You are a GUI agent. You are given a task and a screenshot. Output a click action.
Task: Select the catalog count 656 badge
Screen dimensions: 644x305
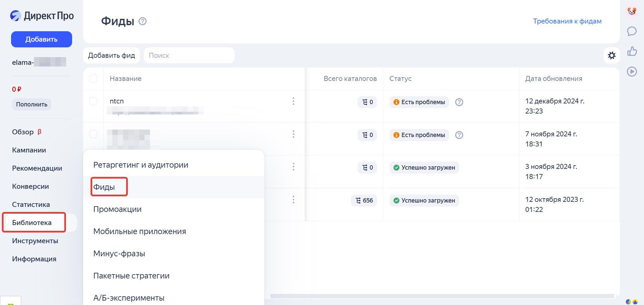(364, 201)
